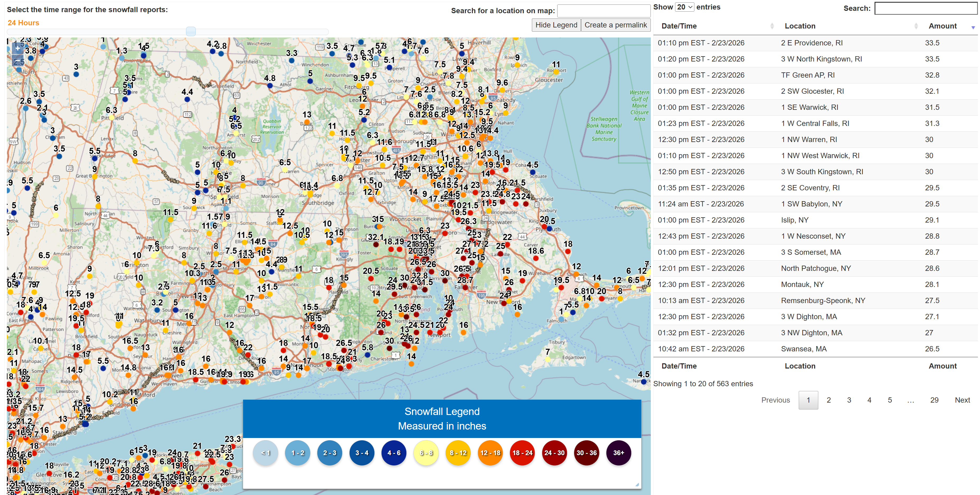Go to page 29 of results
The height and width of the screenshot is (495, 980).
[934, 400]
